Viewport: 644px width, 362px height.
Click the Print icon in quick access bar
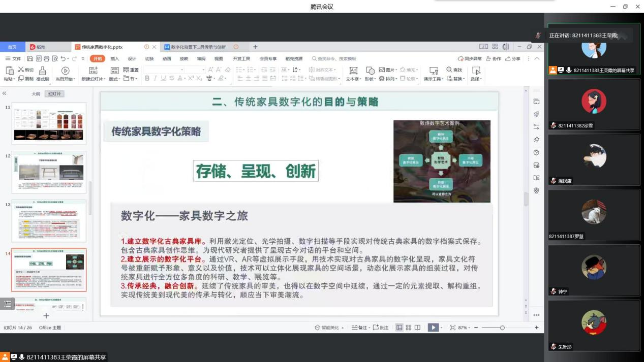pos(47,59)
